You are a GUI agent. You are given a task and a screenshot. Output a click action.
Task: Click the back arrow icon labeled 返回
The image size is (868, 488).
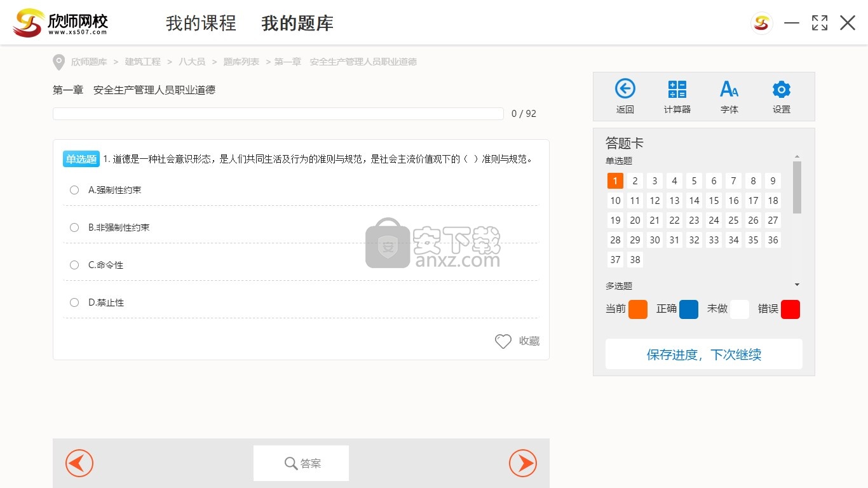point(625,89)
